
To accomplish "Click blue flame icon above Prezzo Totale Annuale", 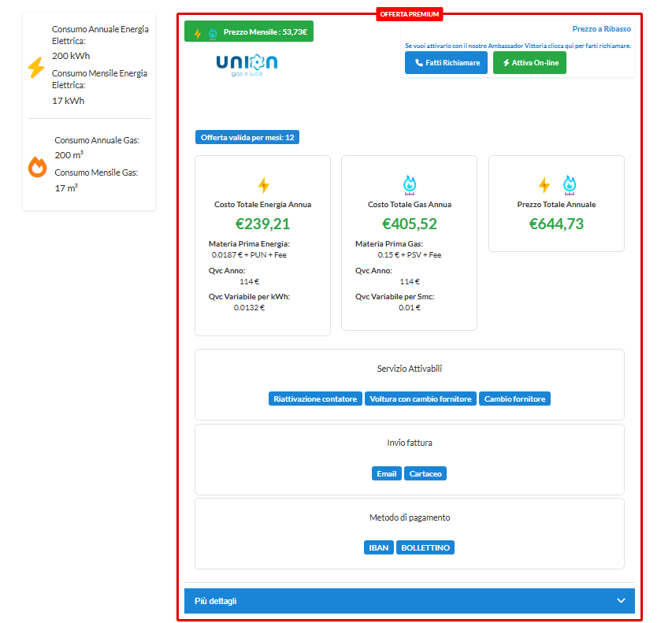I will (x=570, y=184).
